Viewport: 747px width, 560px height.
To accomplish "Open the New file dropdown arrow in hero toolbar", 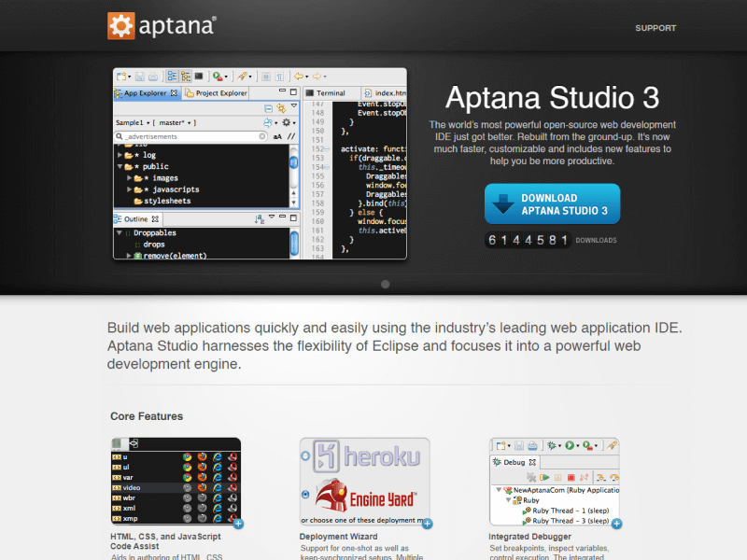I will 129,77.
